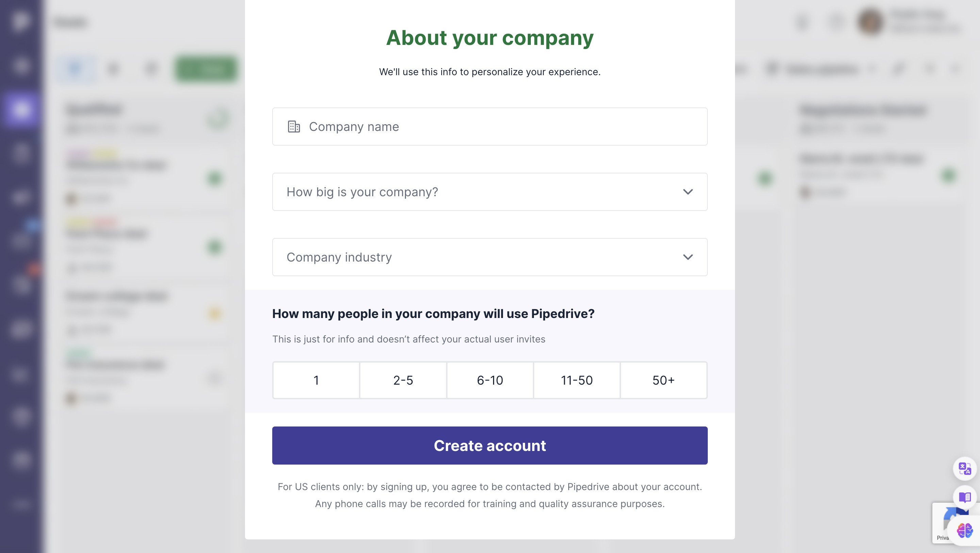Click the blurred profile avatar photo
Image resolution: width=980 pixels, height=553 pixels.
click(870, 22)
